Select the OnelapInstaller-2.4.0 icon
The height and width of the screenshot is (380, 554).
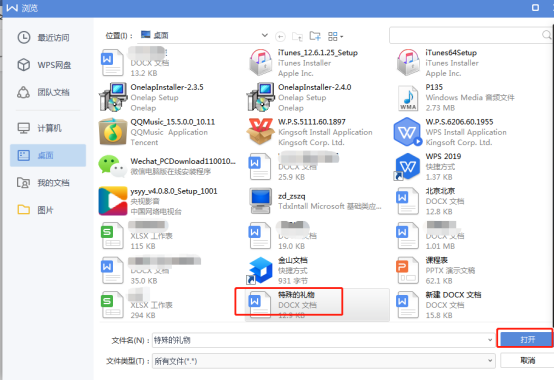(261, 97)
